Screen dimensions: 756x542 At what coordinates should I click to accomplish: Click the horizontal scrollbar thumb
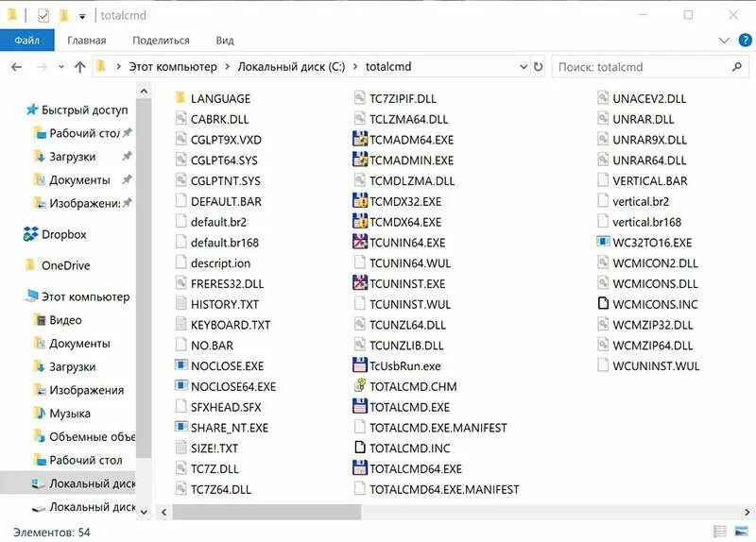tap(266, 512)
